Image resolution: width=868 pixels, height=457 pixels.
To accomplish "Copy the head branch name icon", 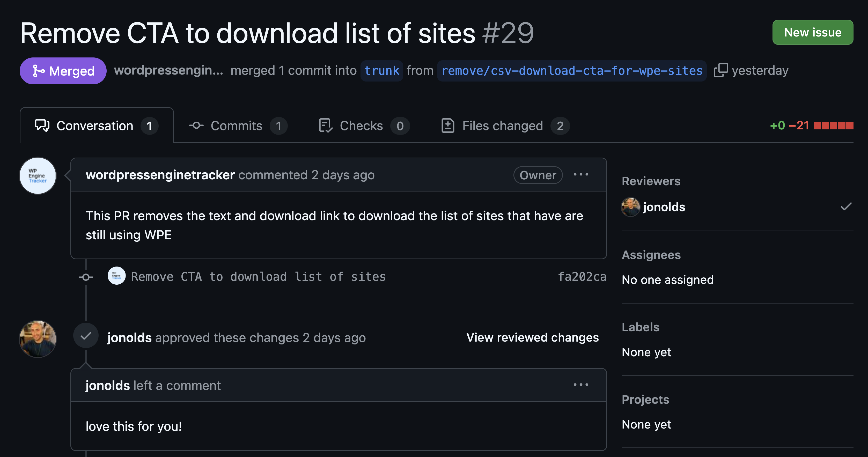I will pyautogui.click(x=721, y=70).
